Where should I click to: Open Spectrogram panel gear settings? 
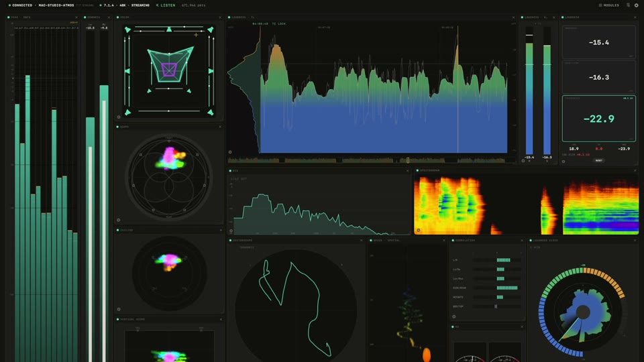(x=419, y=230)
